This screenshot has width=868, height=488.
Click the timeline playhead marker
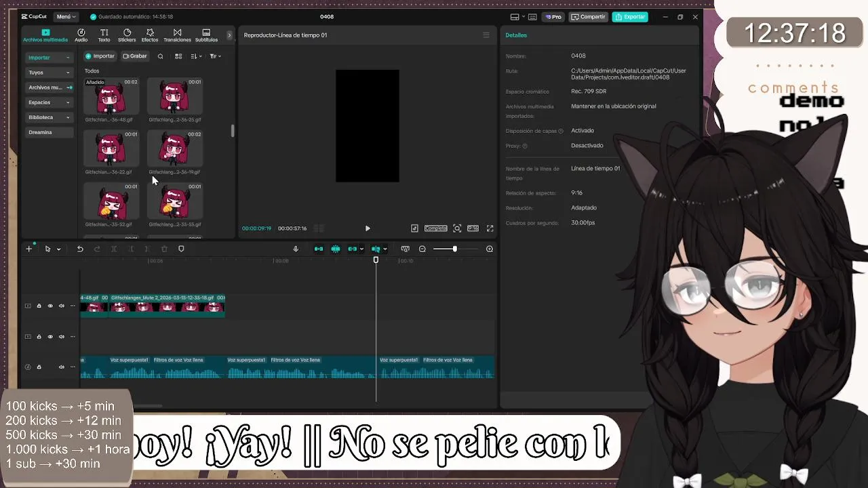(376, 260)
